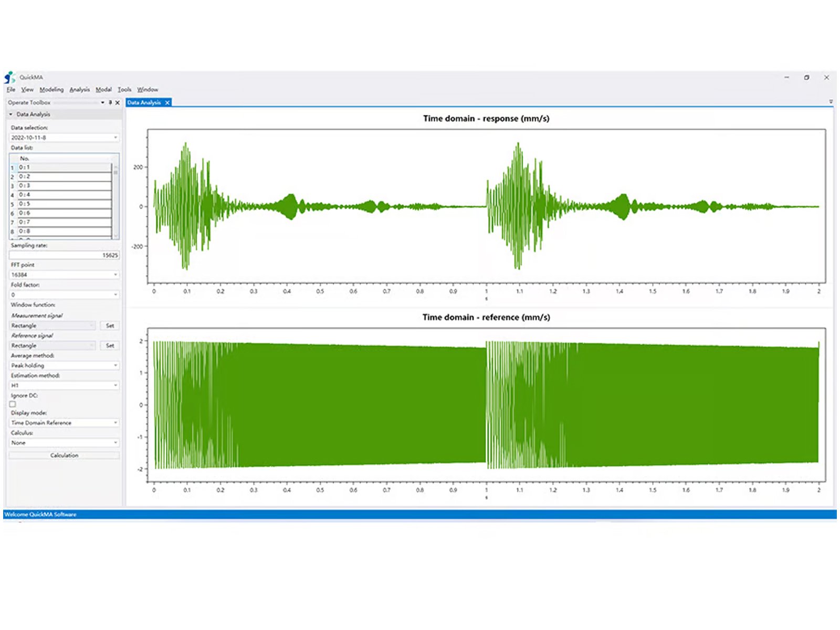Open the Display mode dropdown

(x=64, y=423)
